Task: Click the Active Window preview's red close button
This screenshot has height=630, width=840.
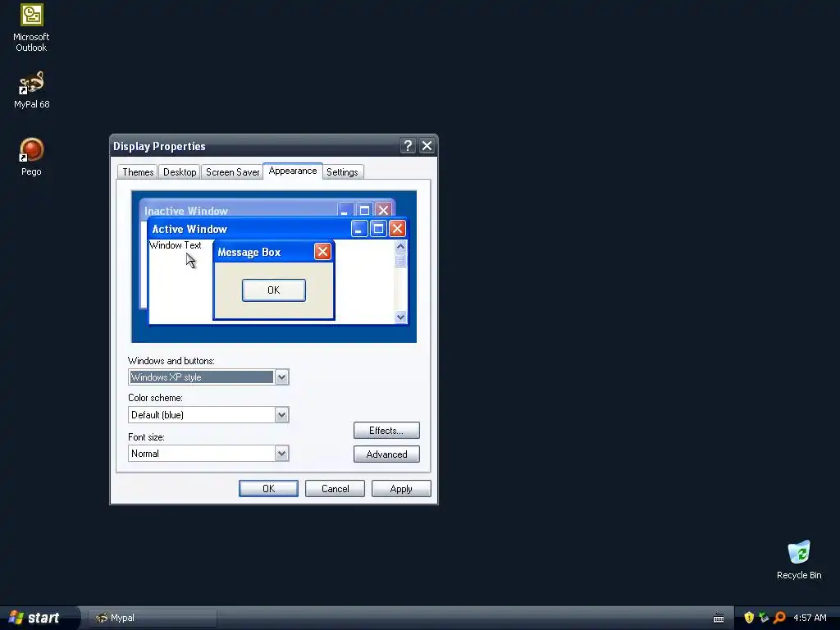Action: [397, 229]
